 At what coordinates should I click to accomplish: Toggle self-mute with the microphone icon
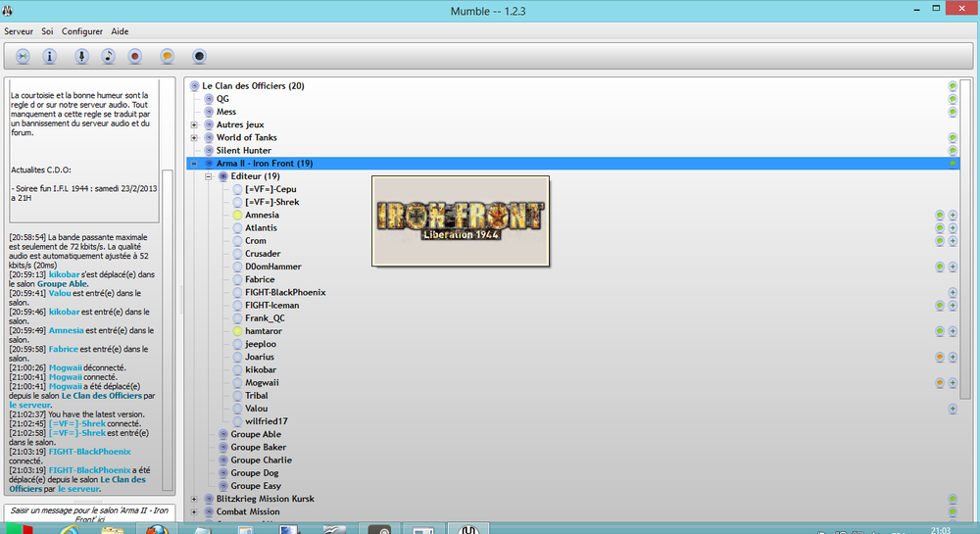tap(81, 56)
